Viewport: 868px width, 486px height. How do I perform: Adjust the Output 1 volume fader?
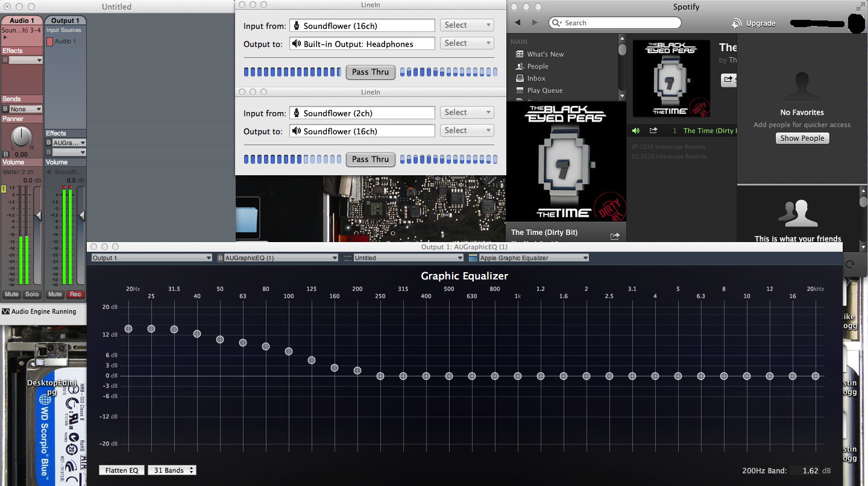[x=81, y=215]
